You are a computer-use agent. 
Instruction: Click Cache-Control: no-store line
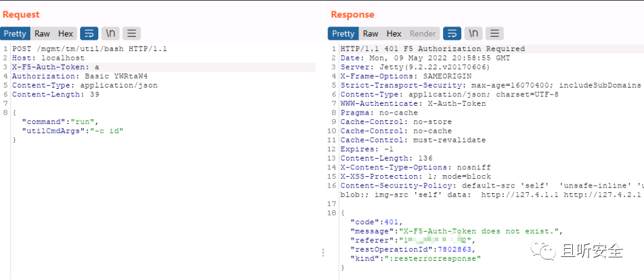coord(396,122)
